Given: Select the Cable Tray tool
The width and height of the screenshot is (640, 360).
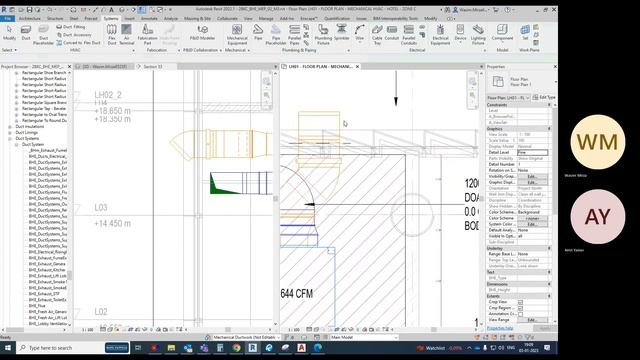Looking at the screenshot, I should (x=377, y=34).
